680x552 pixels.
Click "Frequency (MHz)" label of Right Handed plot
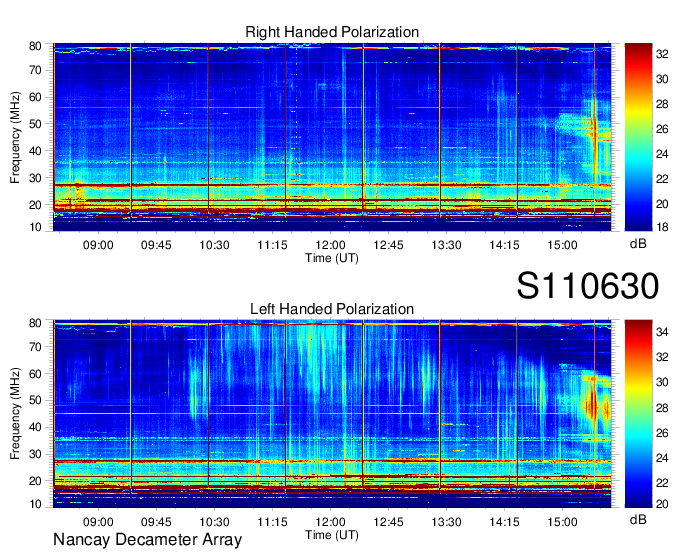(15, 137)
